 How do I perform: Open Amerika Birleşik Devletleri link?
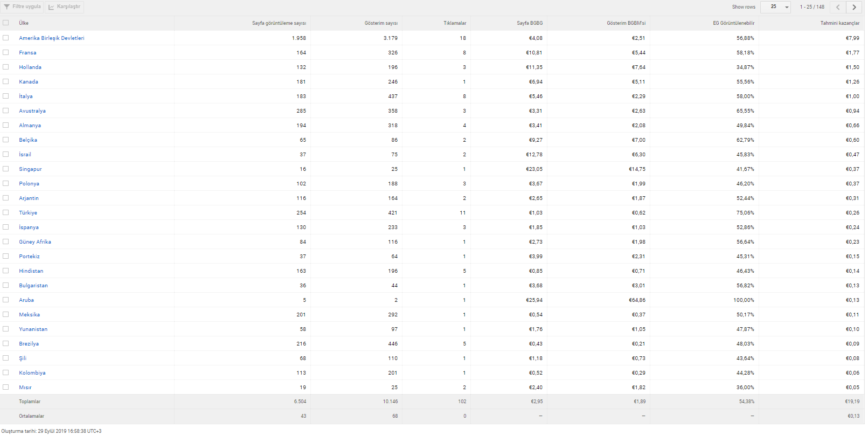click(x=52, y=38)
